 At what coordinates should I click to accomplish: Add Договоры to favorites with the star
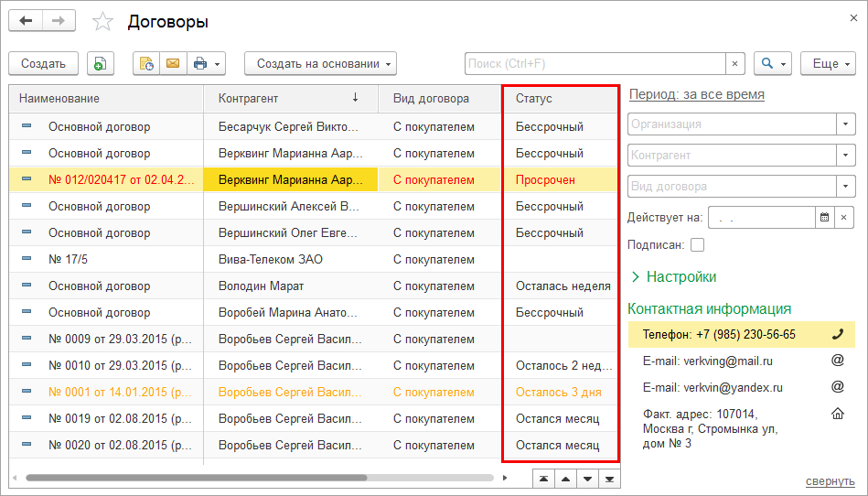103,21
